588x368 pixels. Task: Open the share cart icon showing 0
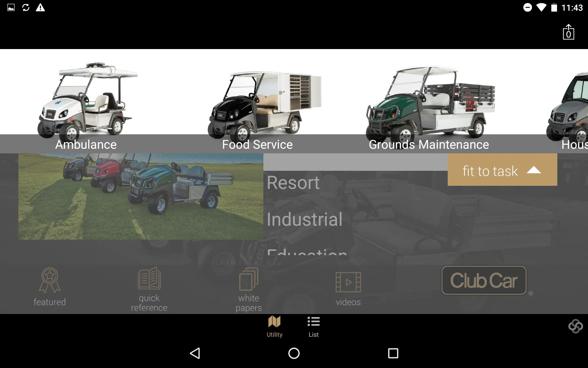(568, 32)
